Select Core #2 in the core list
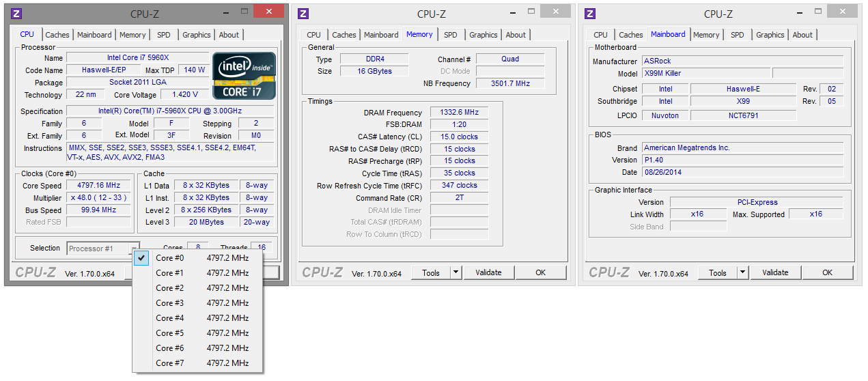Image resolution: width=868 pixels, height=381 pixels. point(197,287)
